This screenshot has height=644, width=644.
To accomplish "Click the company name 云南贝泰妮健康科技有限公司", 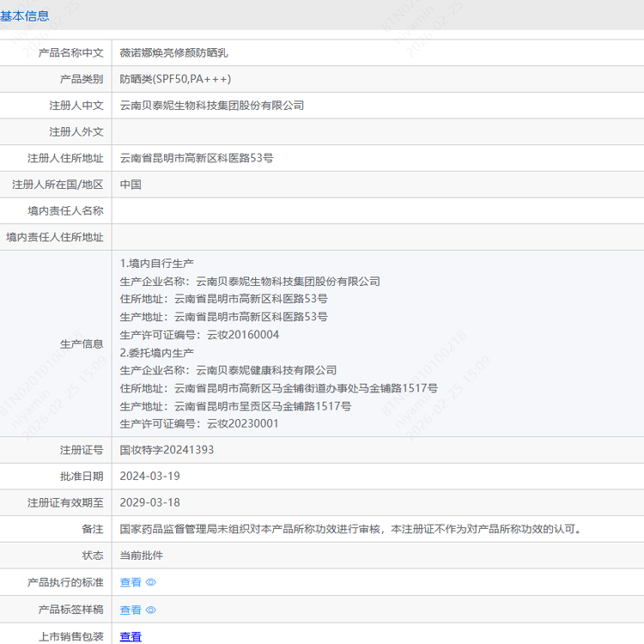I will point(266,370).
